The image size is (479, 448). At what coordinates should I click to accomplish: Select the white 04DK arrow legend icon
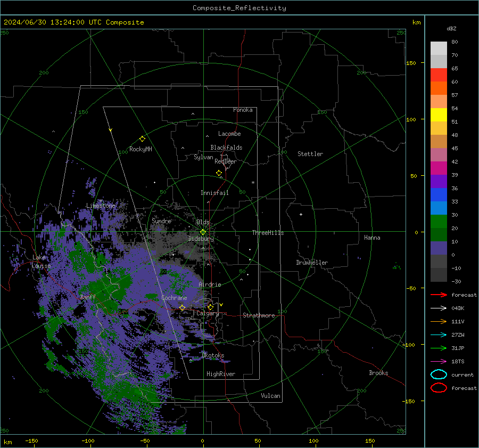[x=439, y=308]
